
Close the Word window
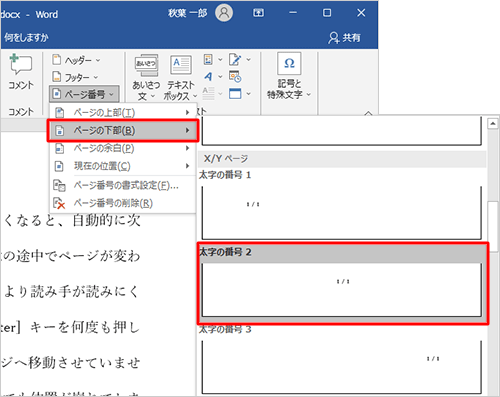coord(361,13)
